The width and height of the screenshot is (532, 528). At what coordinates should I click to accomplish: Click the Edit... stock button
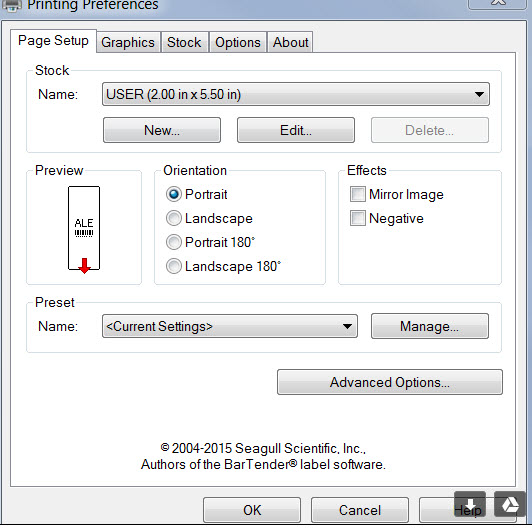pos(296,130)
